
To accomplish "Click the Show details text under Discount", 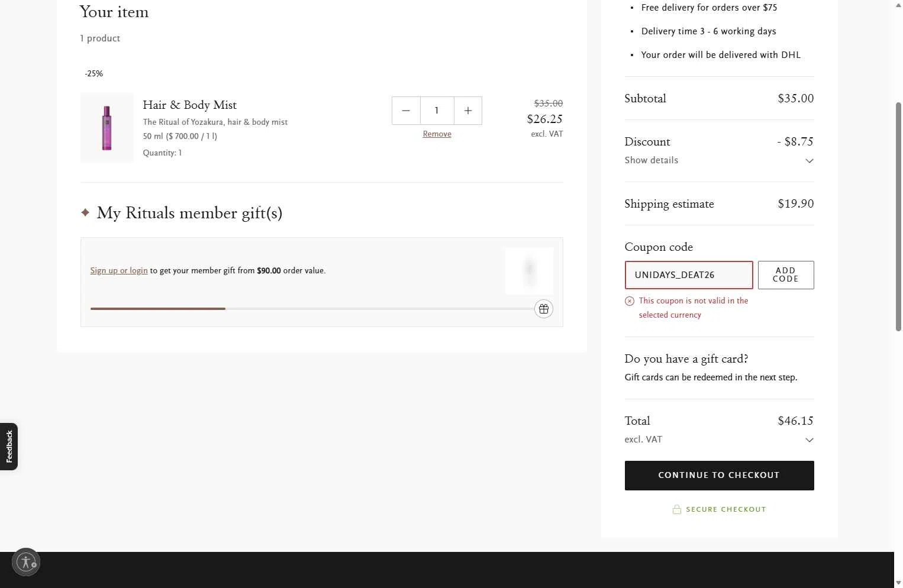I will coord(652,160).
